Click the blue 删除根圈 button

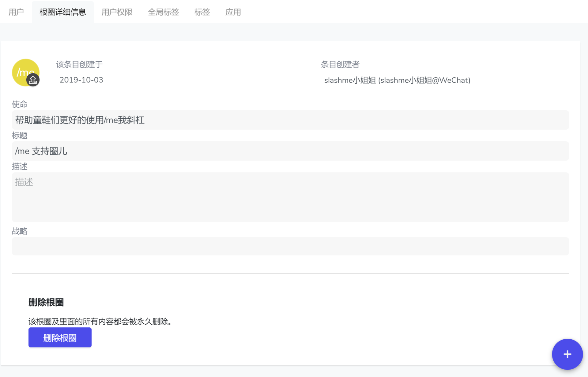(60, 337)
